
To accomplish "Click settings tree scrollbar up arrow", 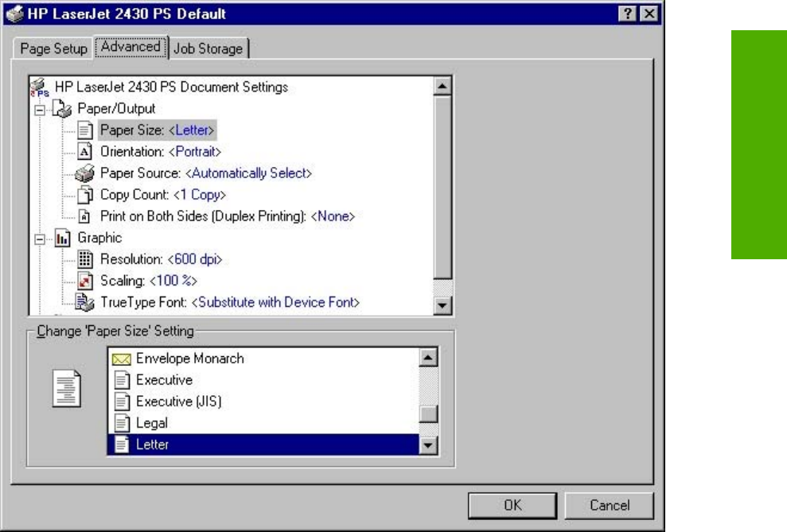I will click(x=442, y=86).
